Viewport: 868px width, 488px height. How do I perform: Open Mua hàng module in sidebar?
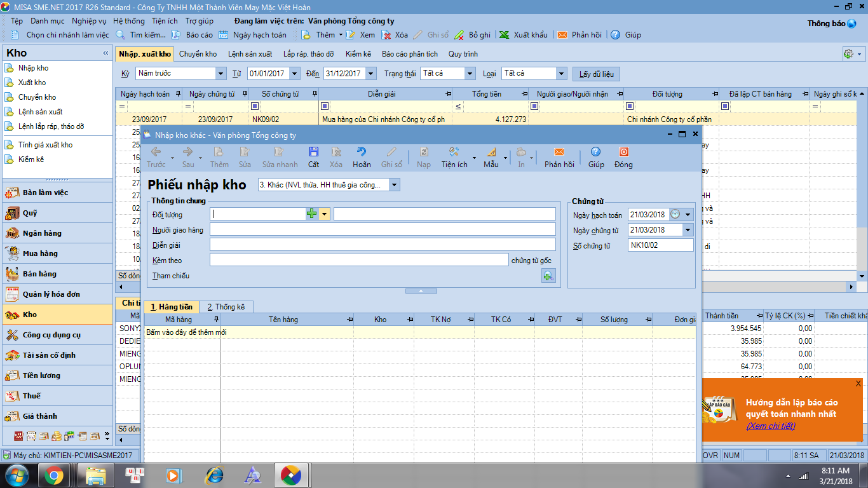pyautogui.click(x=57, y=254)
